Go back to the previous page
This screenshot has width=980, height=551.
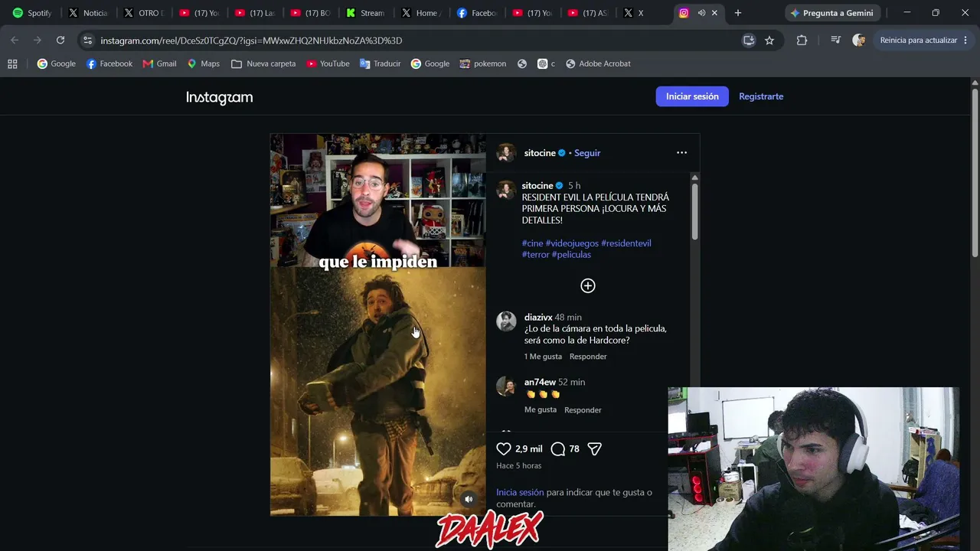(x=15, y=41)
